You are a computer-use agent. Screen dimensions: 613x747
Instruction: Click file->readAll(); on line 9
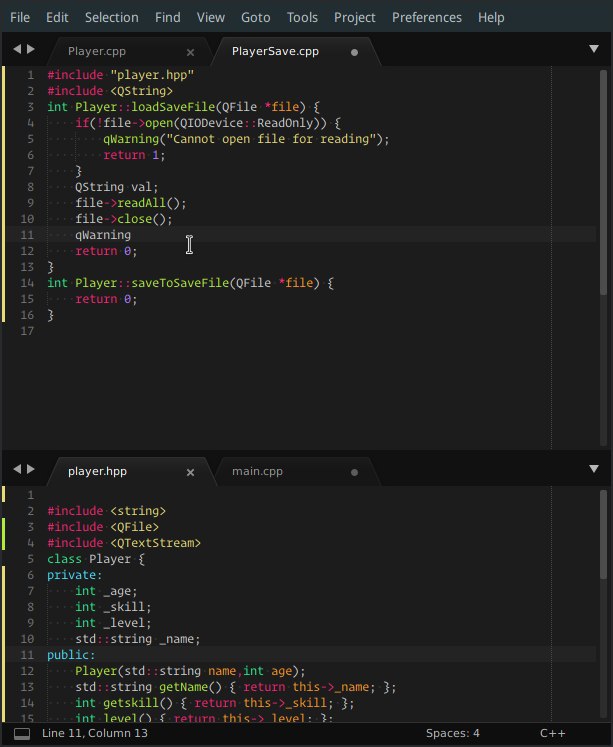(131, 203)
